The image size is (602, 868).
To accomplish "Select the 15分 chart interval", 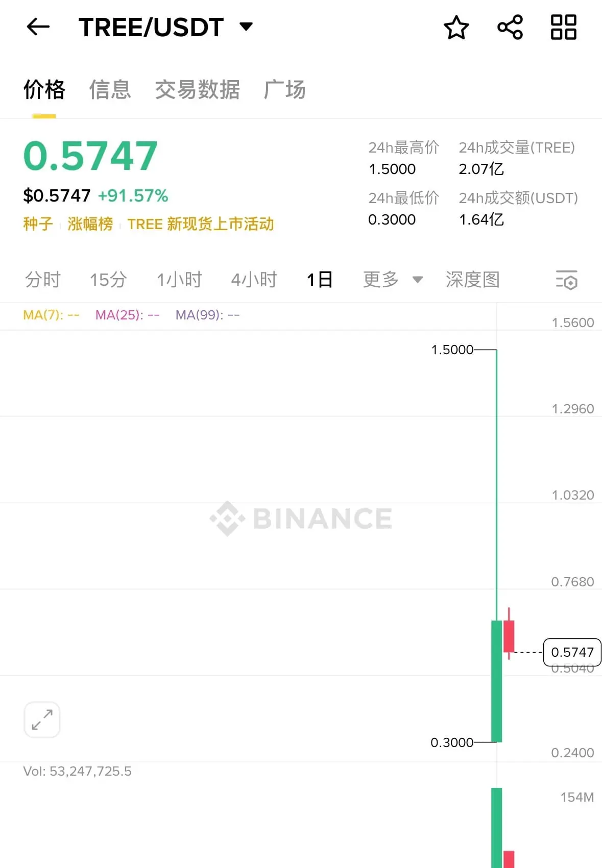I will [108, 280].
